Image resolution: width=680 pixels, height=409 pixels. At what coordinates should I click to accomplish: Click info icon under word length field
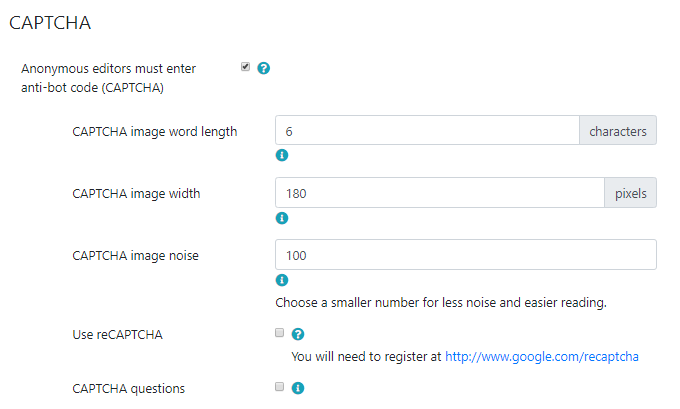click(282, 156)
